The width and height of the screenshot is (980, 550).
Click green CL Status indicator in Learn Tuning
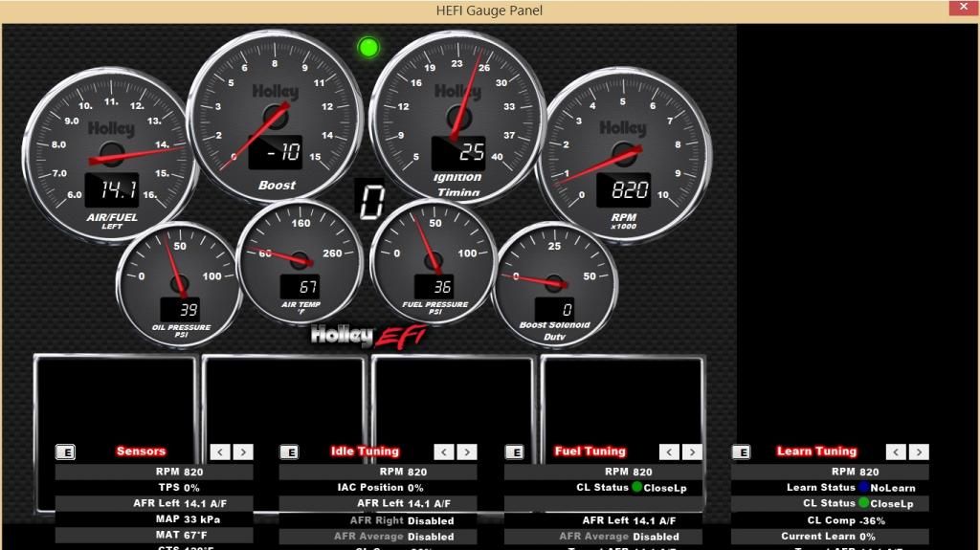click(864, 502)
